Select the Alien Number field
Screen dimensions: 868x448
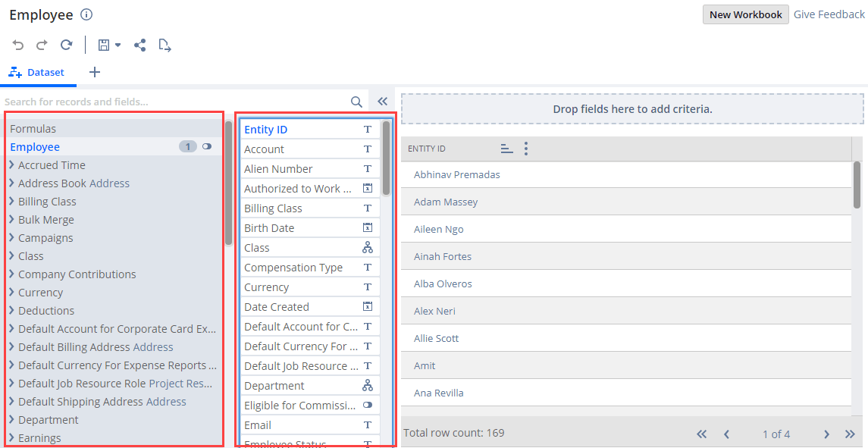click(x=310, y=169)
